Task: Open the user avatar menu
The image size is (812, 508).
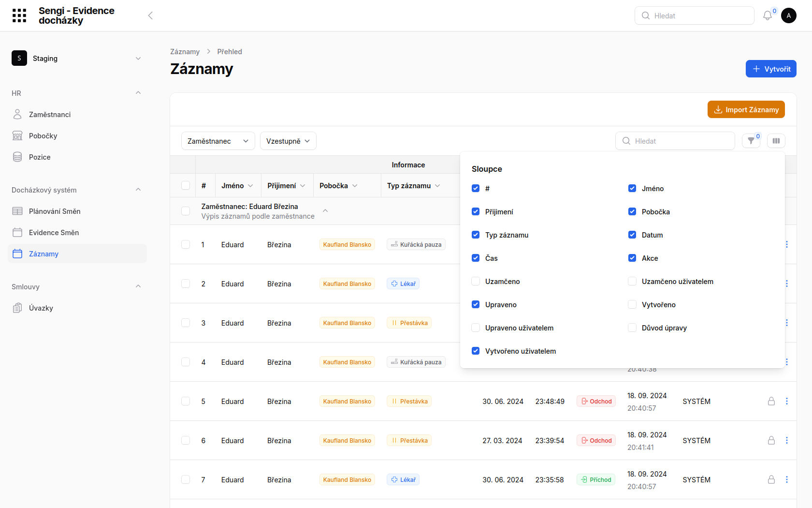Action: tap(789, 15)
